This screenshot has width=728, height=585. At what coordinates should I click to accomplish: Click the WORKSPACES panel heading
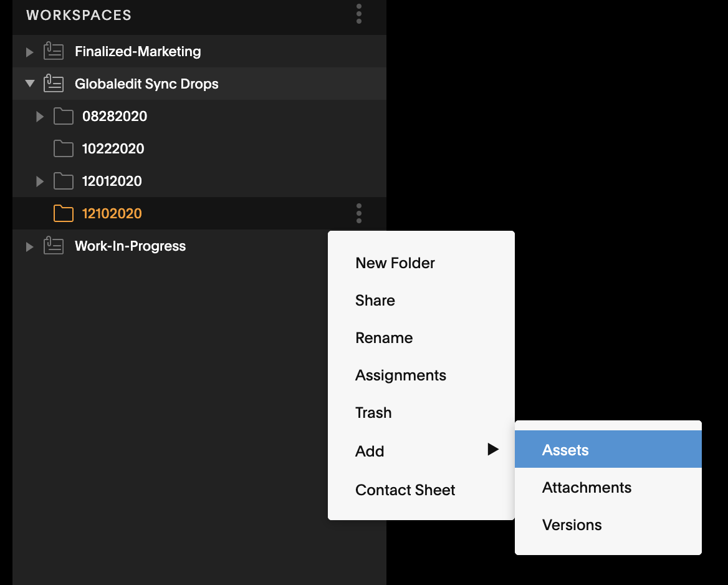pyautogui.click(x=79, y=15)
